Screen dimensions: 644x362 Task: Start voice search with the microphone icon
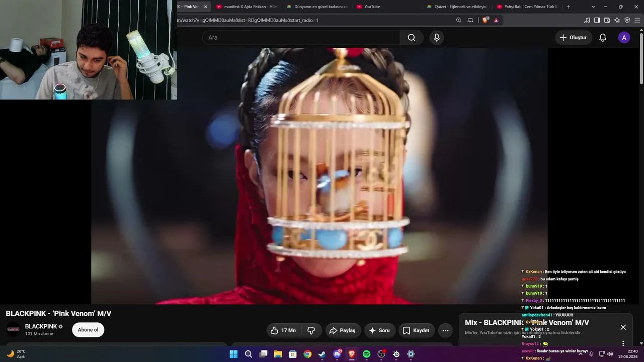(x=437, y=38)
